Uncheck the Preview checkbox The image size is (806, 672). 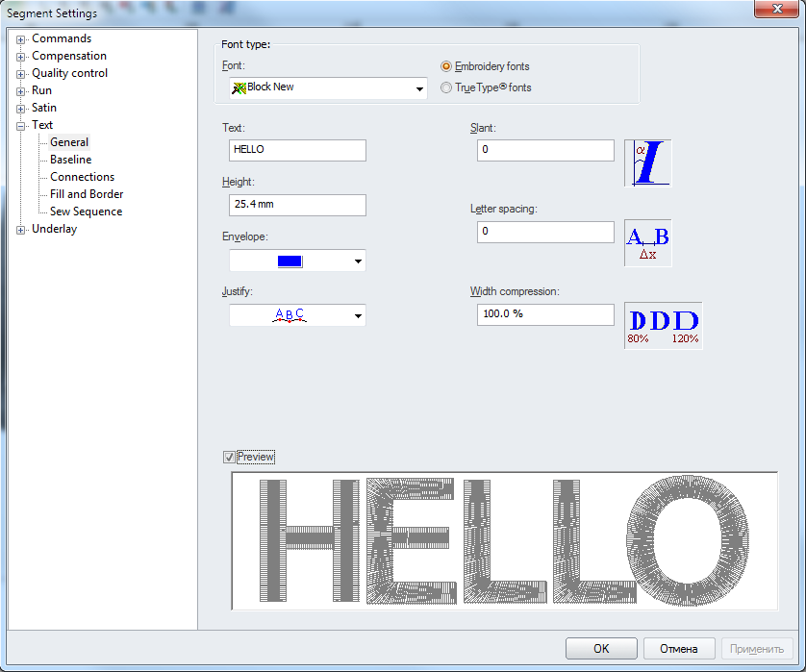tap(229, 457)
